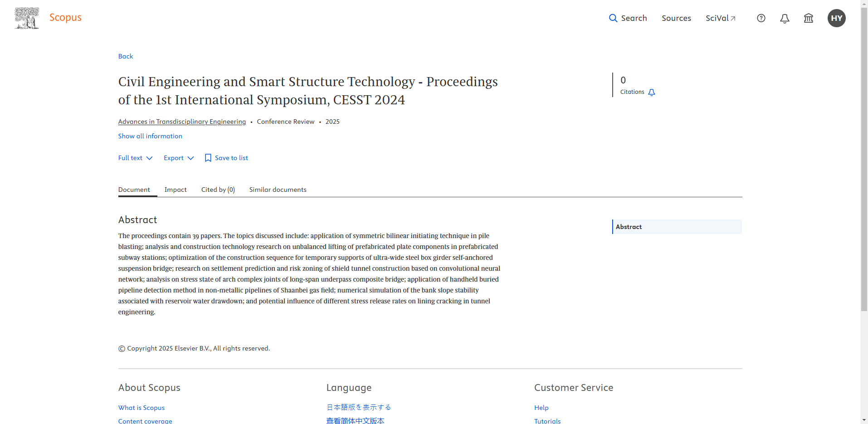
Task: Click Show all information
Action: (150, 136)
